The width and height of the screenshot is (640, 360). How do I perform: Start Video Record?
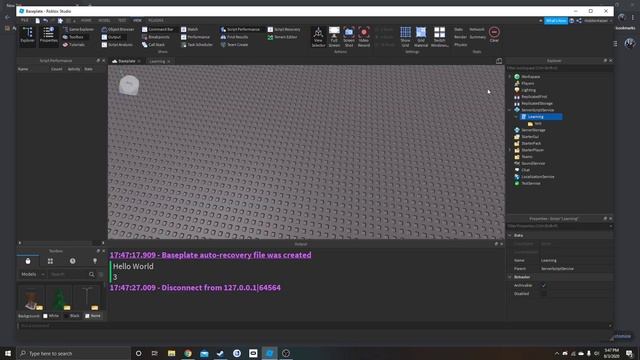tap(364, 37)
